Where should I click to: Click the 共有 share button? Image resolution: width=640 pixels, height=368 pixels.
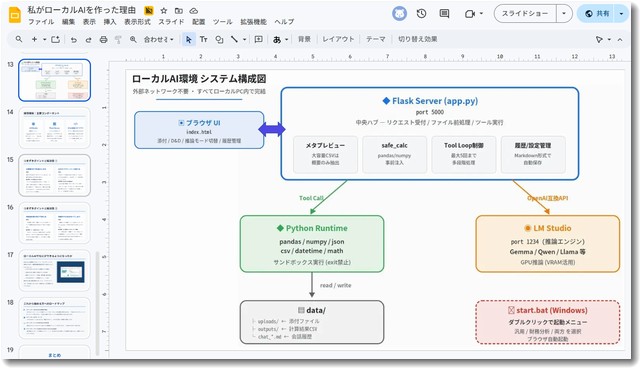(x=597, y=13)
